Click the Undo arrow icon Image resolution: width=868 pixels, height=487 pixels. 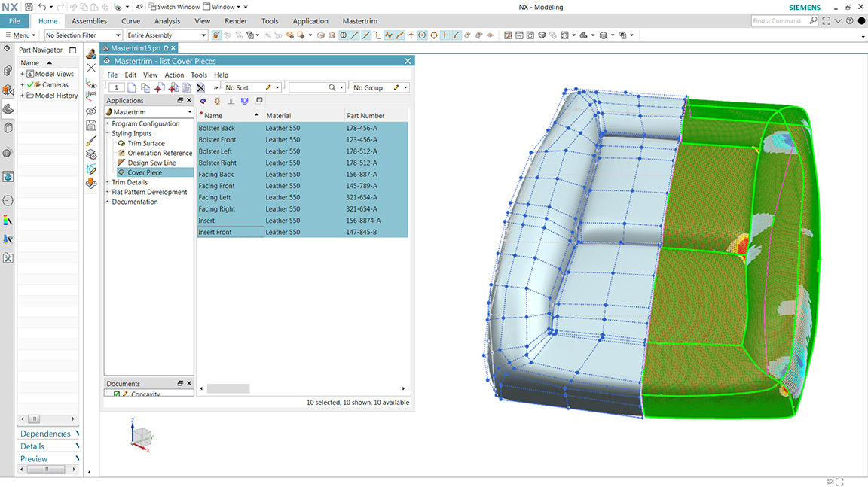(41, 7)
